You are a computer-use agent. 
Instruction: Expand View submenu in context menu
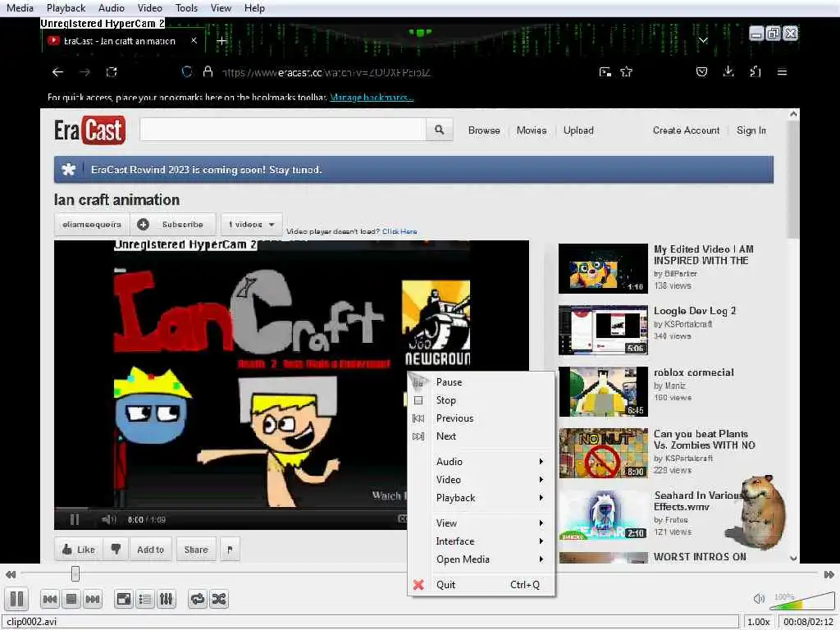coord(481,523)
